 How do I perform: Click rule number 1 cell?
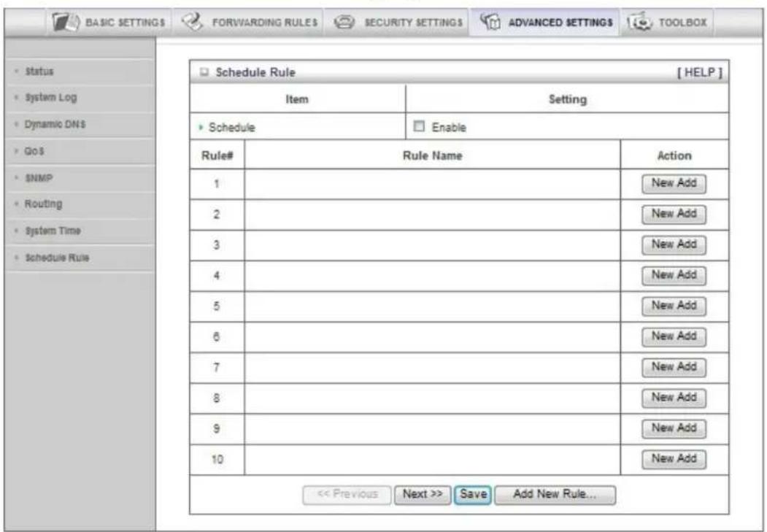pyautogui.click(x=217, y=185)
